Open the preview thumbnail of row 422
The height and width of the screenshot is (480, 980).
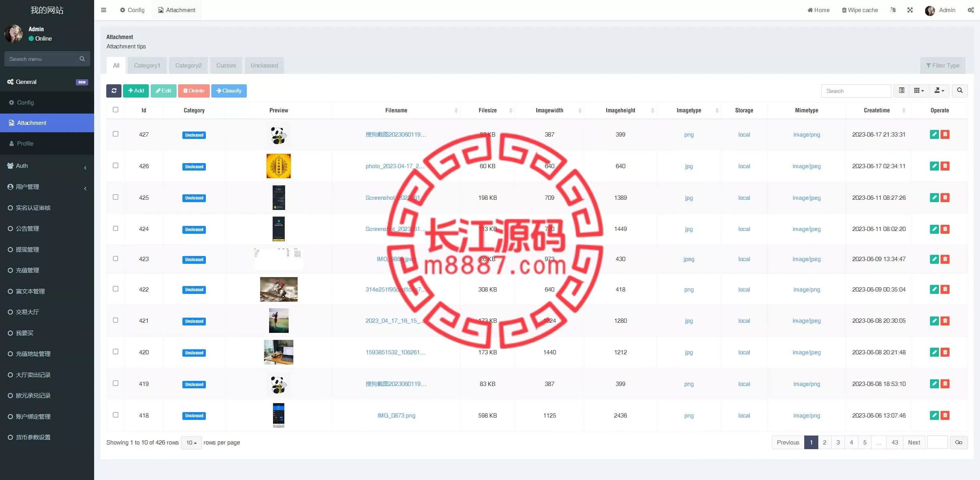[278, 289]
